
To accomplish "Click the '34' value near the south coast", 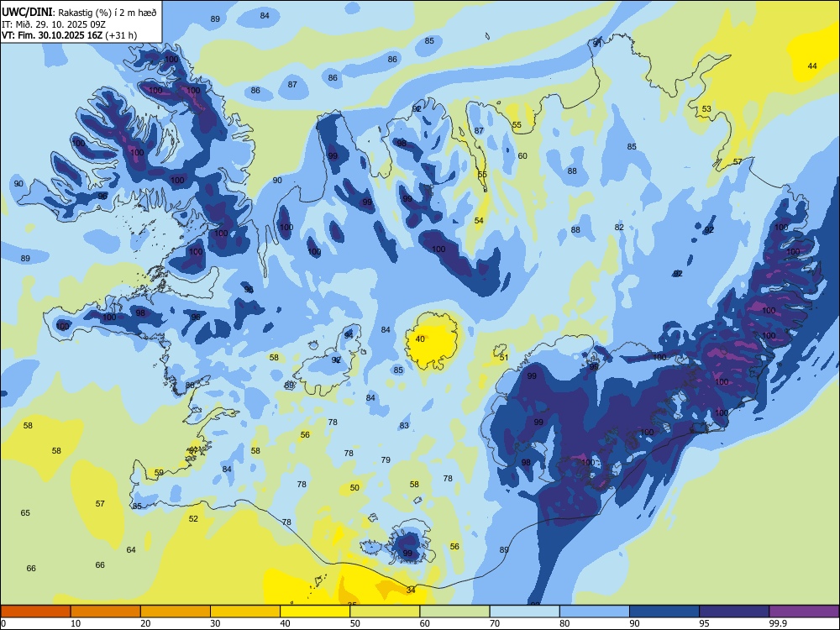I will pos(411,590).
